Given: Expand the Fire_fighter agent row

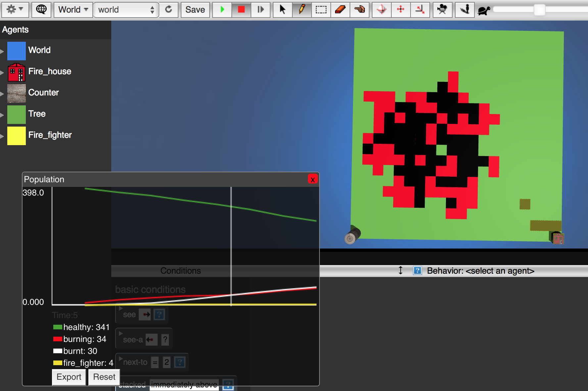Looking at the screenshot, I should pos(2,136).
